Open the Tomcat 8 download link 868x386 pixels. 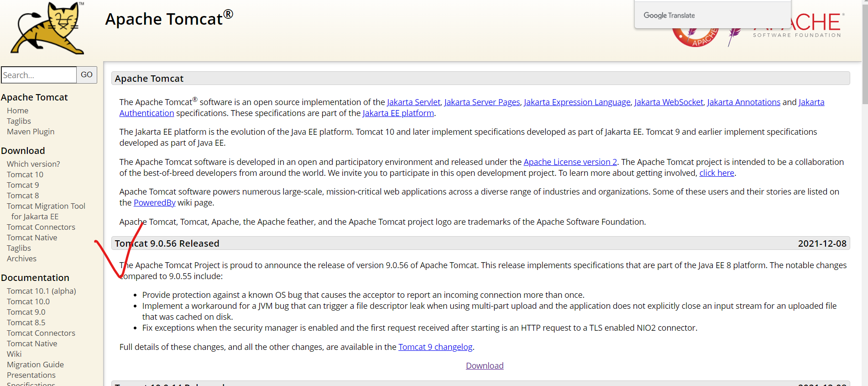(x=23, y=196)
